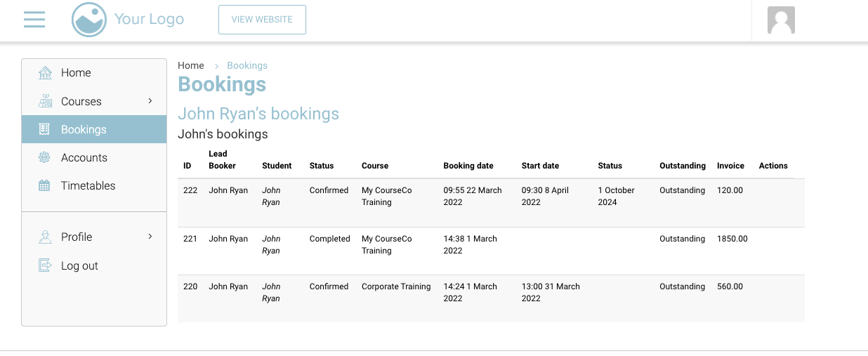
Task: Select the Bookings icon in sidebar
Action: [45, 129]
